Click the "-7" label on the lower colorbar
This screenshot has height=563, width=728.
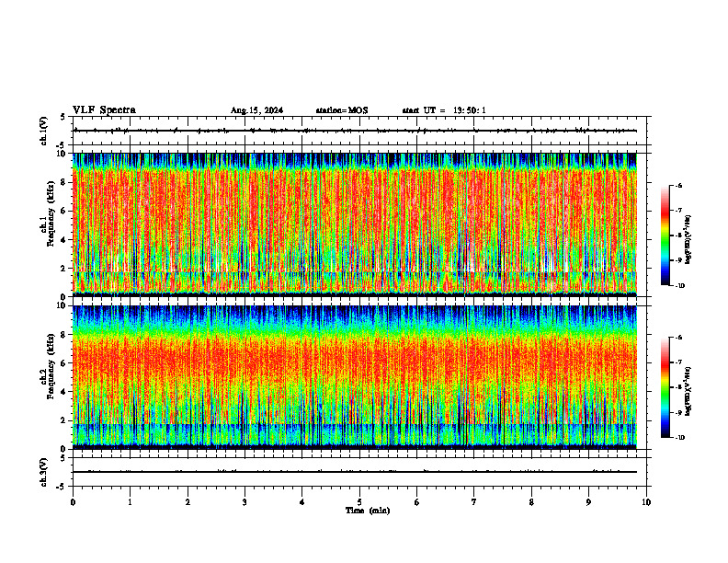(x=678, y=362)
